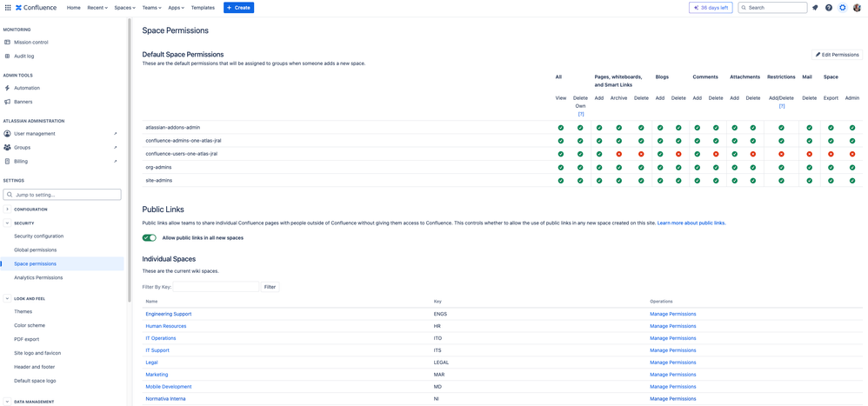868x406 pixels.
Task: Open PDF export settings
Action: pos(27,339)
